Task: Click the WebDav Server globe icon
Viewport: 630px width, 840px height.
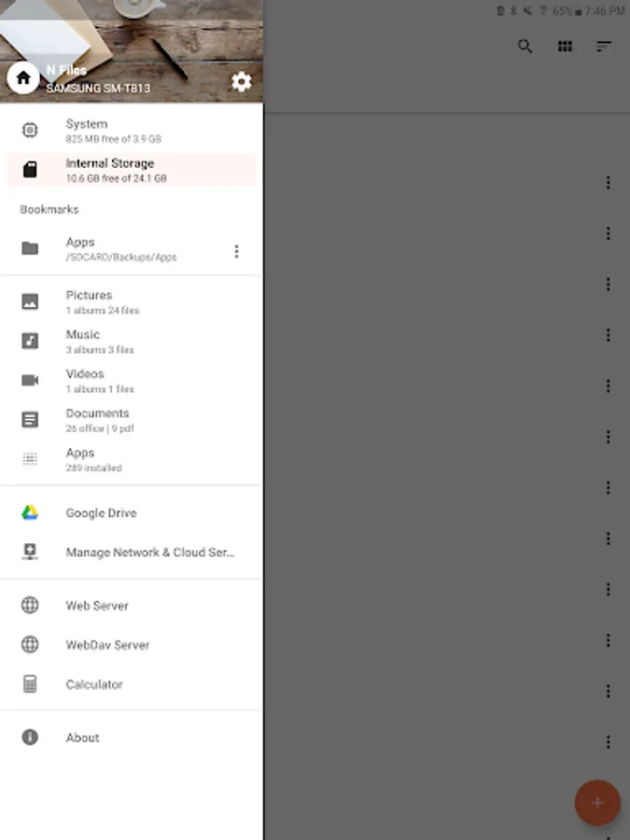Action: [30, 644]
